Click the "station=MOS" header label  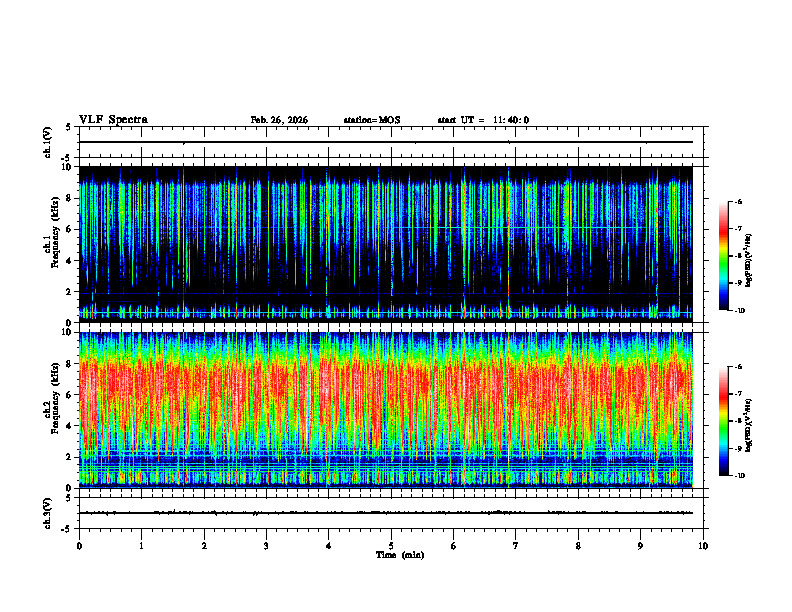pyautogui.click(x=372, y=120)
